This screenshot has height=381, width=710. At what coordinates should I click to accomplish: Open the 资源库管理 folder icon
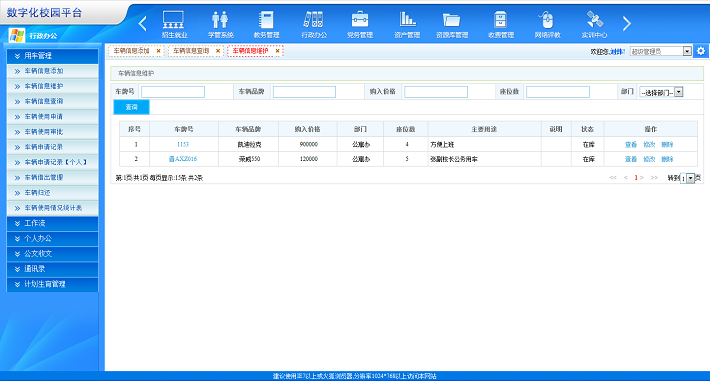tap(451, 20)
